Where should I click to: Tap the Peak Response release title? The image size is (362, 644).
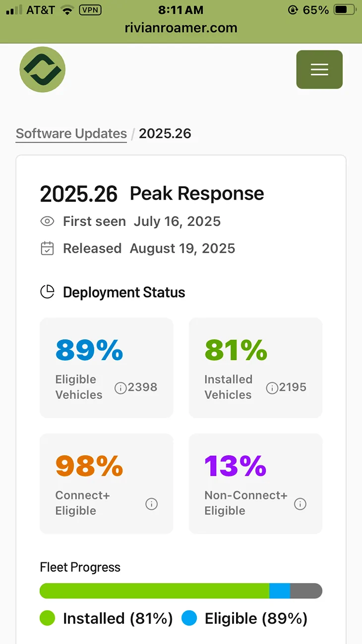point(197,193)
